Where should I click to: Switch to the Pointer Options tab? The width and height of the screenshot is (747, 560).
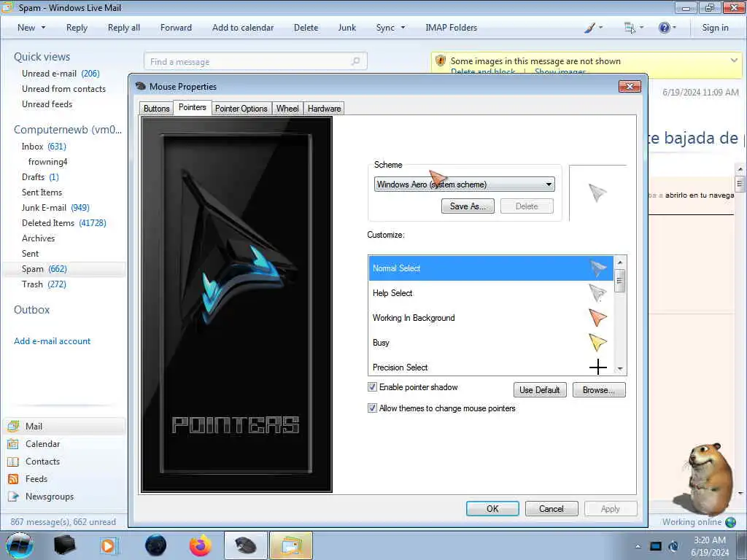click(x=241, y=109)
